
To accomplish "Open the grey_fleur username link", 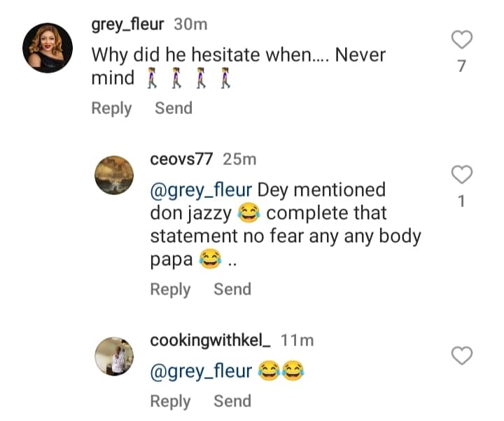I will 128,24.
